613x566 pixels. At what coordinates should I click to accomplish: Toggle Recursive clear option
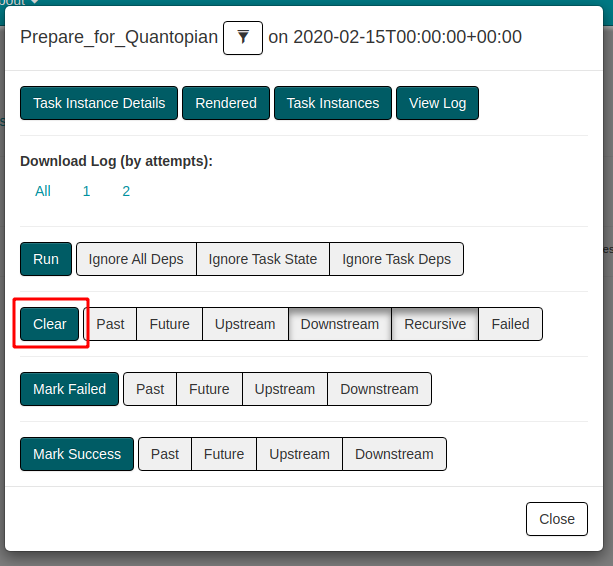click(x=435, y=324)
